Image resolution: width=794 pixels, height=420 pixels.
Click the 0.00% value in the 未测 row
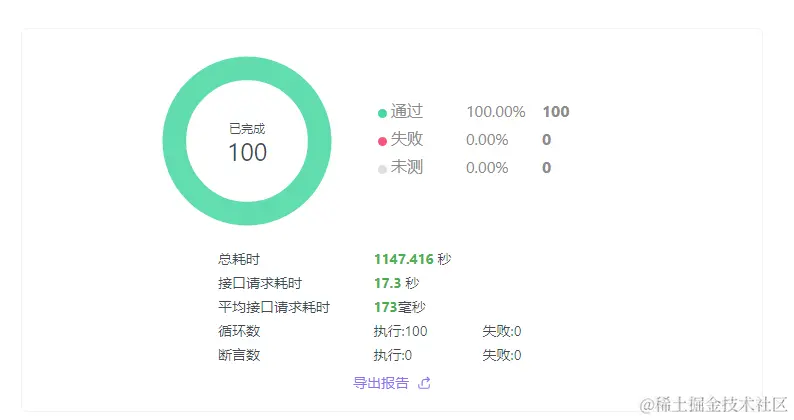point(487,168)
